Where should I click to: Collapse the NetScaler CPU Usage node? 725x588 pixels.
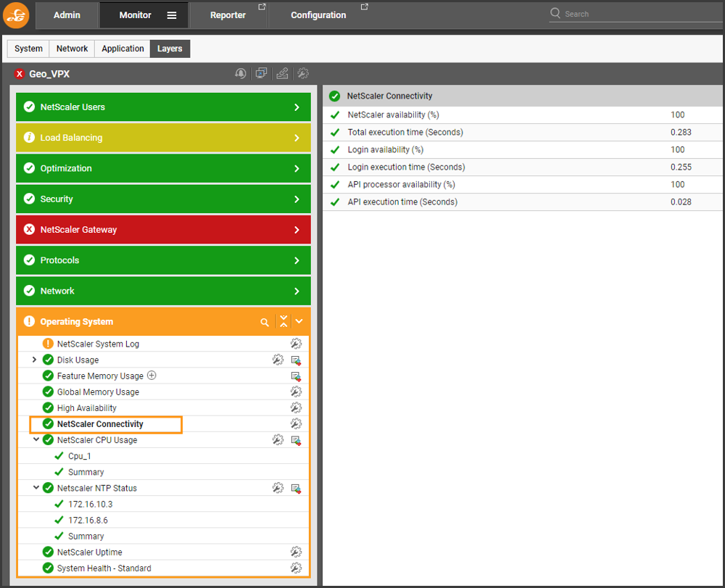tap(36, 439)
